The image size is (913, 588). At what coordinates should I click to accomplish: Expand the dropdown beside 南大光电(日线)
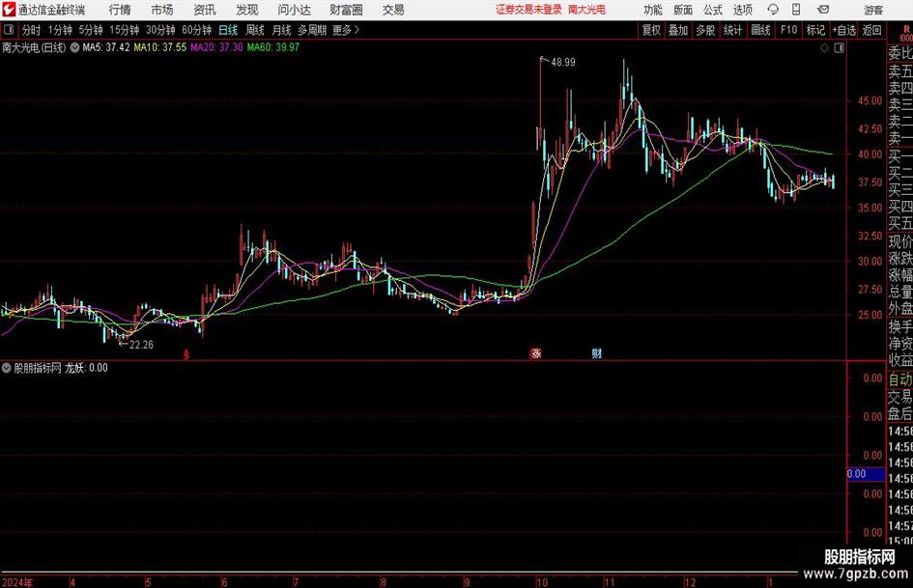point(74,47)
